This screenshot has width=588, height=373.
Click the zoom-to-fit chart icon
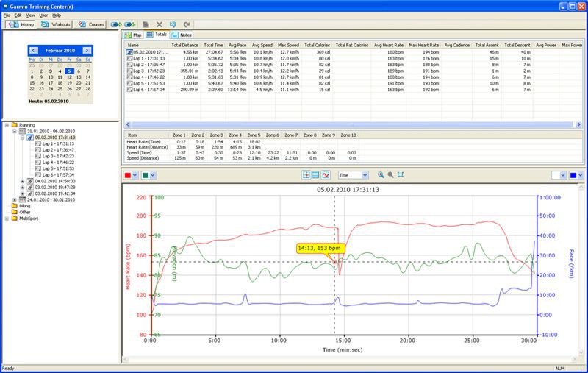click(x=401, y=175)
